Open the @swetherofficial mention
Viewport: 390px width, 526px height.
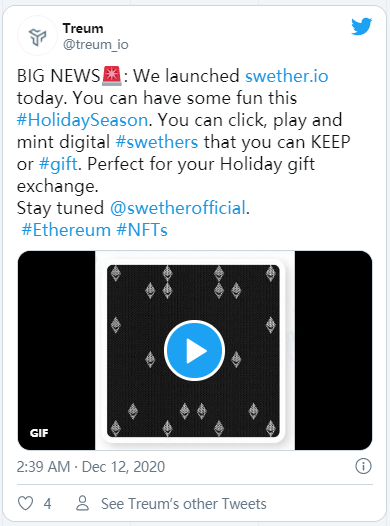point(178,208)
